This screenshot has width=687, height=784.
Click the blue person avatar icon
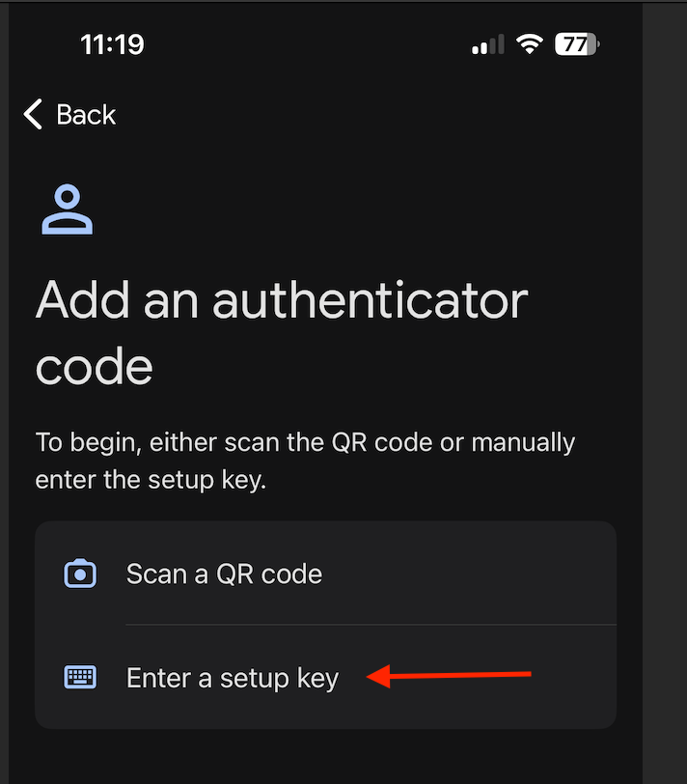(x=67, y=209)
